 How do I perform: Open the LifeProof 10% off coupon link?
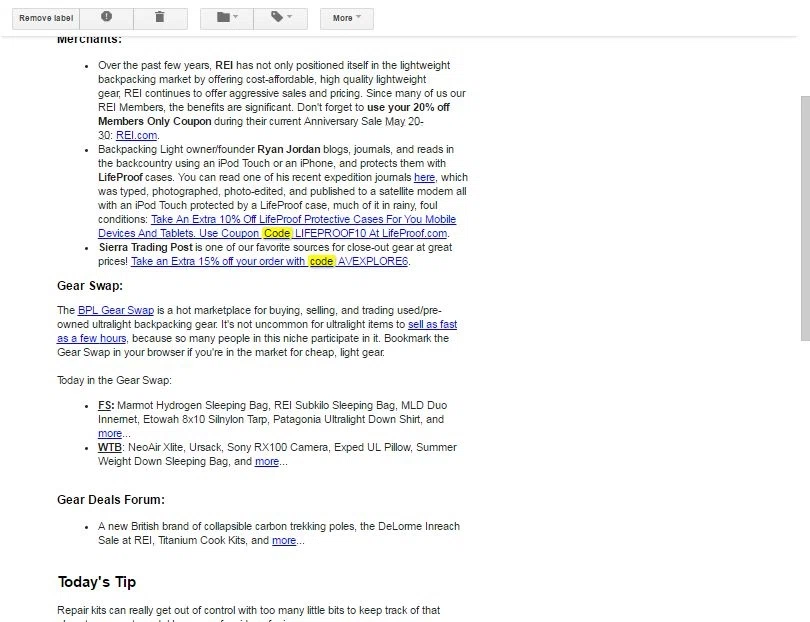click(277, 226)
